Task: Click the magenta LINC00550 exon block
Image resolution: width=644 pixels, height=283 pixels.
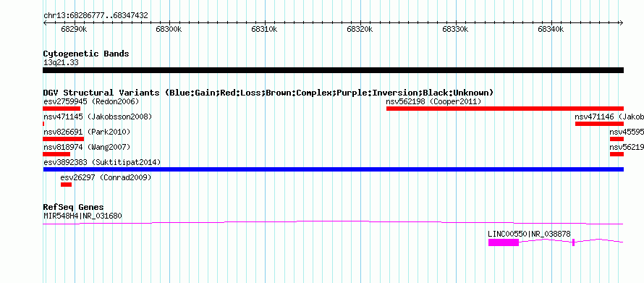Action: [x=504, y=242]
